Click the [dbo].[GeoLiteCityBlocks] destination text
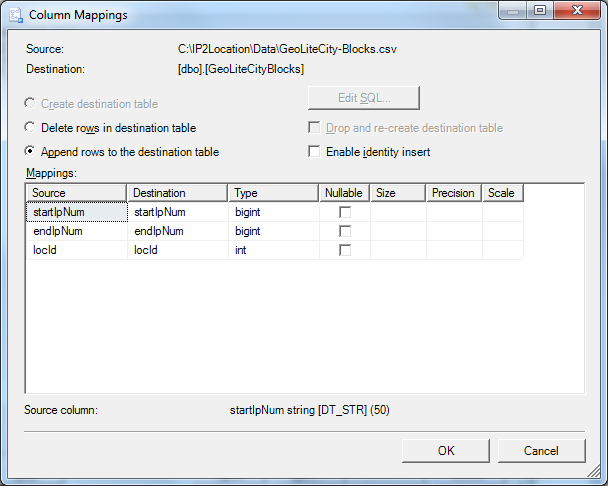 (x=241, y=69)
